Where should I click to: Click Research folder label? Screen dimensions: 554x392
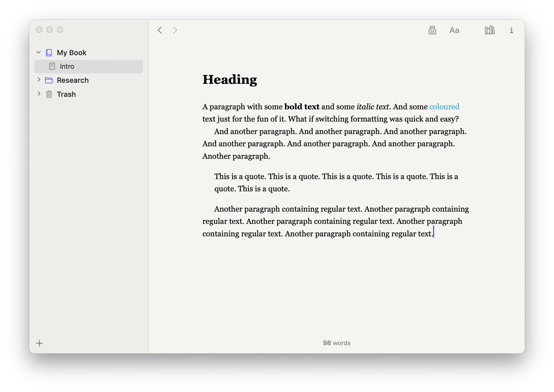pyautogui.click(x=73, y=80)
